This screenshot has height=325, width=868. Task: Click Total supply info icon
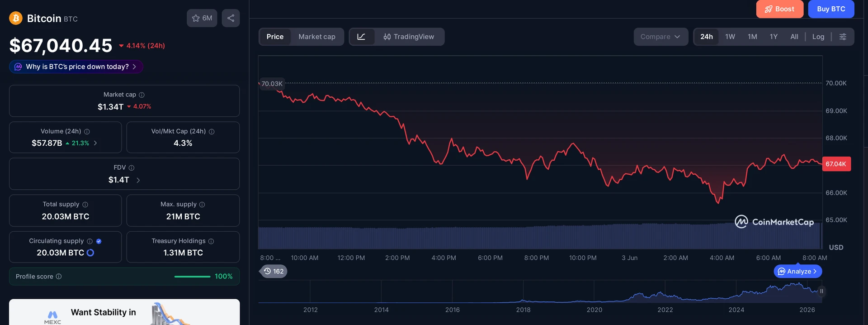pos(85,205)
